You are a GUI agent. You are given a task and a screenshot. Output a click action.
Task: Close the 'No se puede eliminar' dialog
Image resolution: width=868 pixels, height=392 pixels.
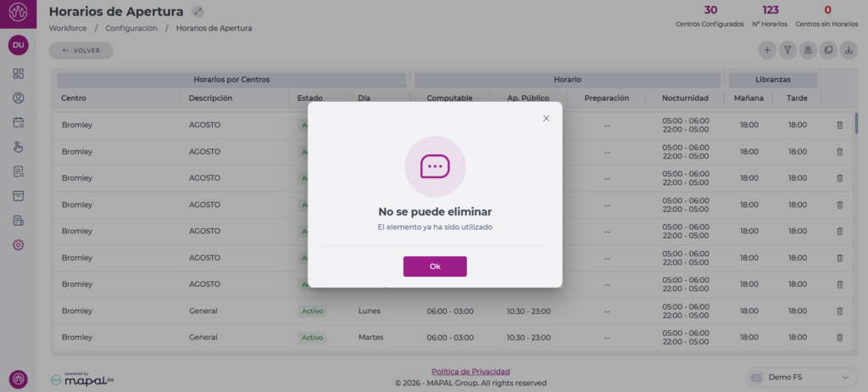(546, 118)
